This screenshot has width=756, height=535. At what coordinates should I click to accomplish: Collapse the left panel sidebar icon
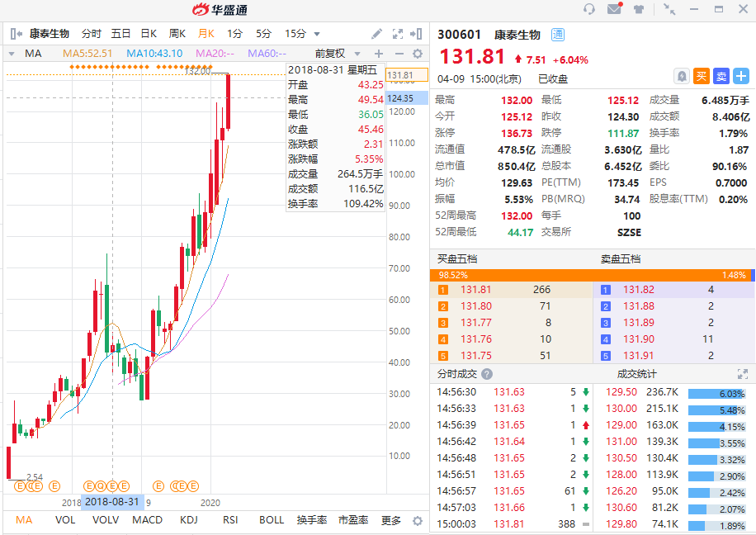coord(16,34)
